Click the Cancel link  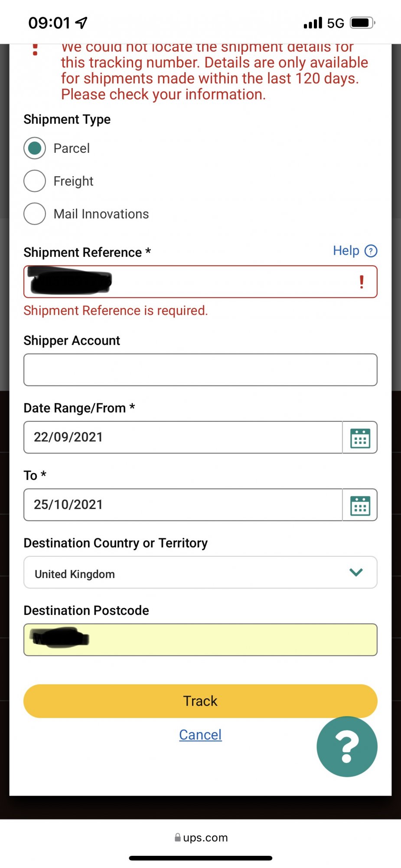(200, 735)
